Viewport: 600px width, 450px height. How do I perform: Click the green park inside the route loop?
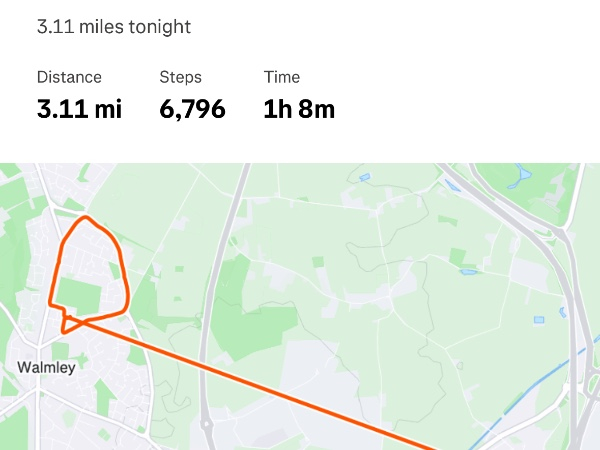tap(80, 294)
